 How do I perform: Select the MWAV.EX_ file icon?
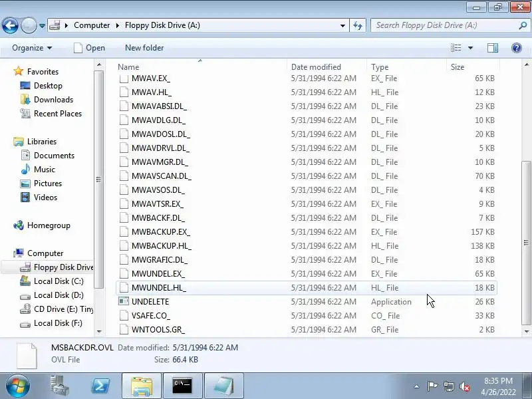click(124, 78)
